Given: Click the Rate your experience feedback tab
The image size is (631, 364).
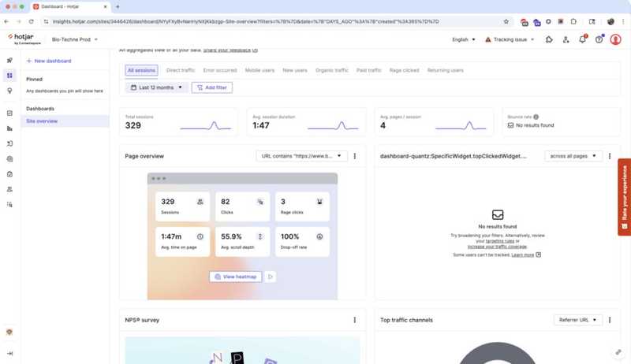Looking at the screenshot, I should click(624, 197).
